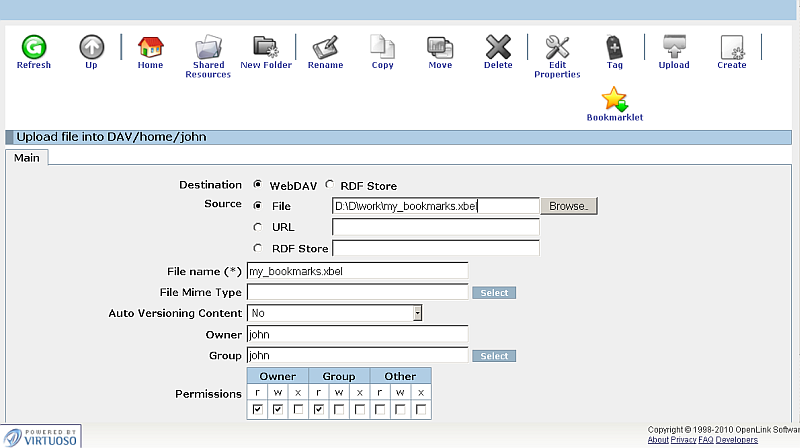800x448 pixels.
Task: Create a New Folder
Action: click(x=265, y=47)
